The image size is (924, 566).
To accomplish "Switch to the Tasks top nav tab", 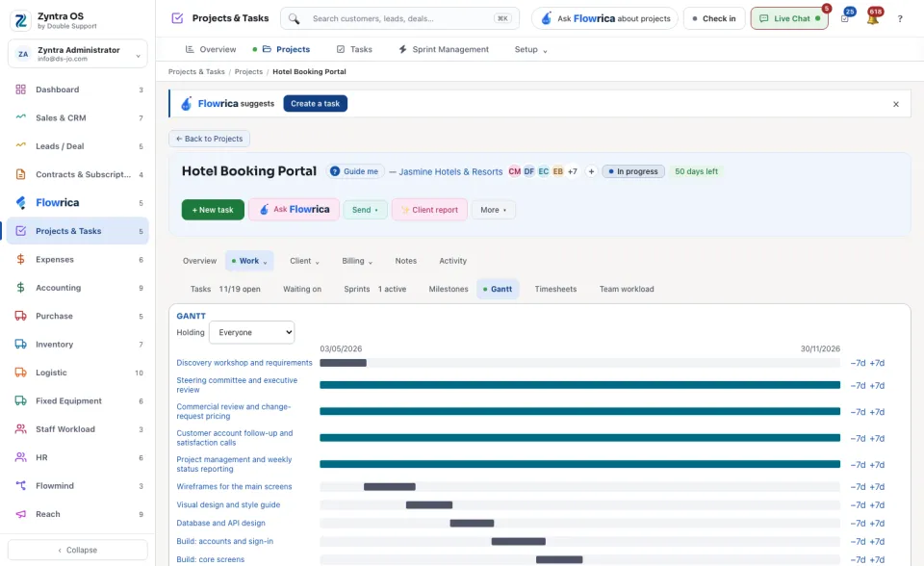I will [x=354, y=49].
